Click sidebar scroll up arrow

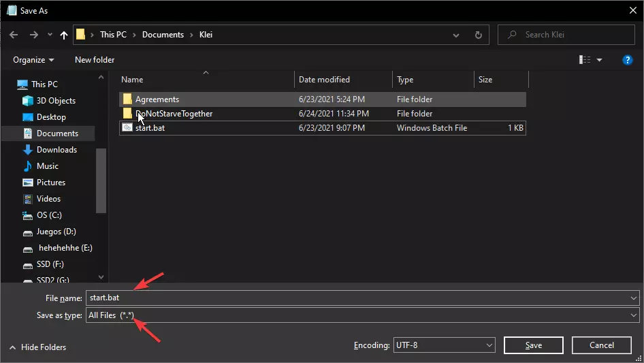(x=101, y=77)
